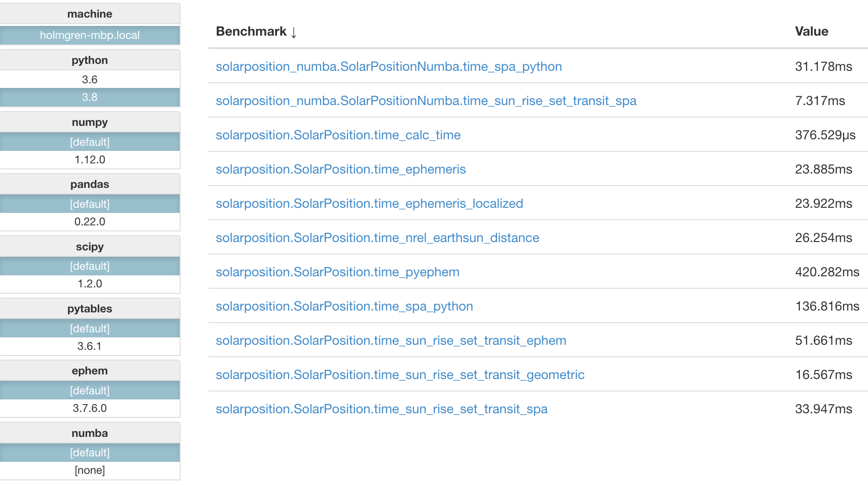Open SolarPositionNumba.time_sun_rise_set_transit_spa link
Image resolution: width=868 pixels, height=485 pixels.
coord(426,101)
